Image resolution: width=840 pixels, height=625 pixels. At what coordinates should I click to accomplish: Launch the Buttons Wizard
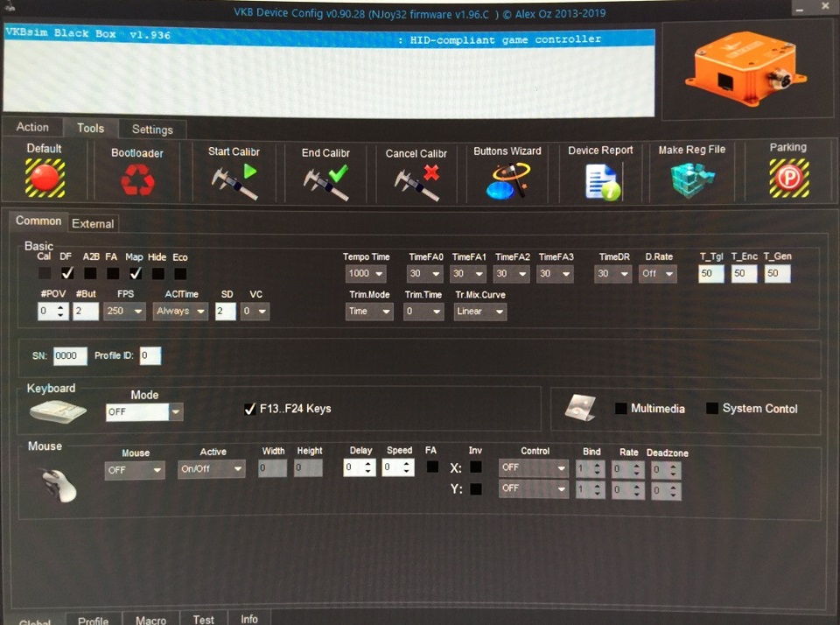tap(507, 181)
